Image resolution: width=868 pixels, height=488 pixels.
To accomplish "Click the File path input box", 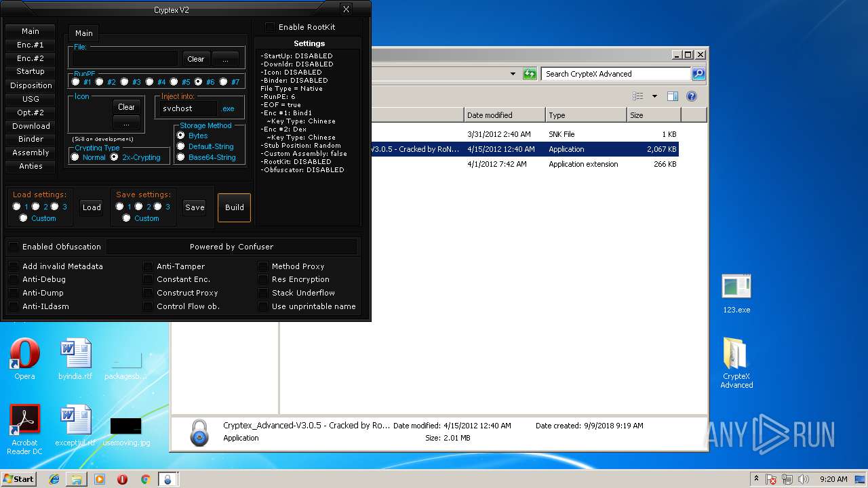I will 125,59.
